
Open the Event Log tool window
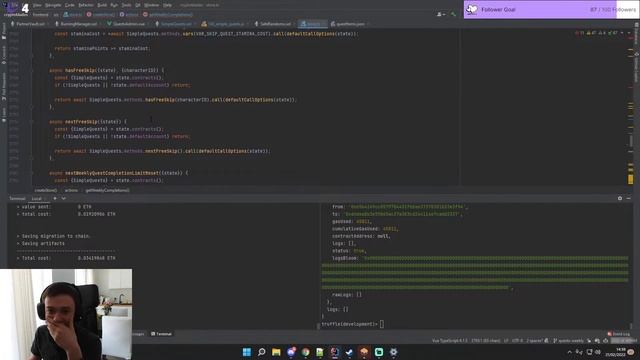[618, 334]
